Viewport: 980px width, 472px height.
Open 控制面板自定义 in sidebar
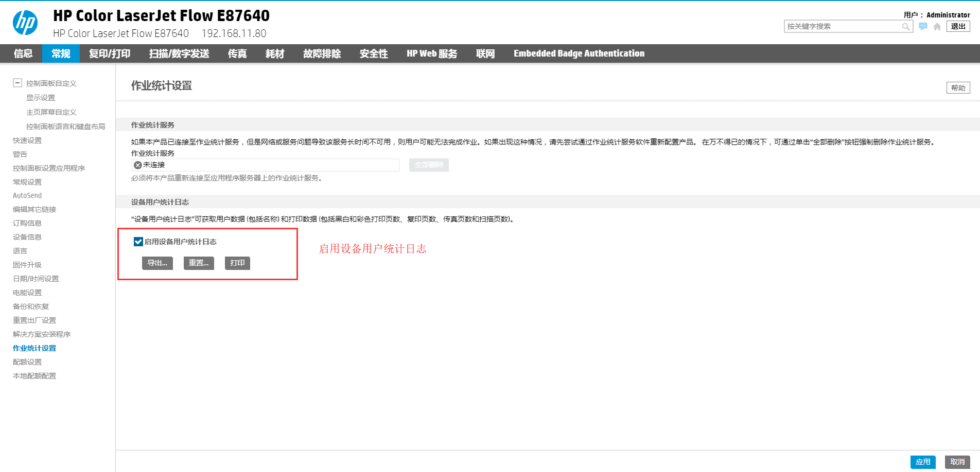pyautogui.click(x=51, y=83)
